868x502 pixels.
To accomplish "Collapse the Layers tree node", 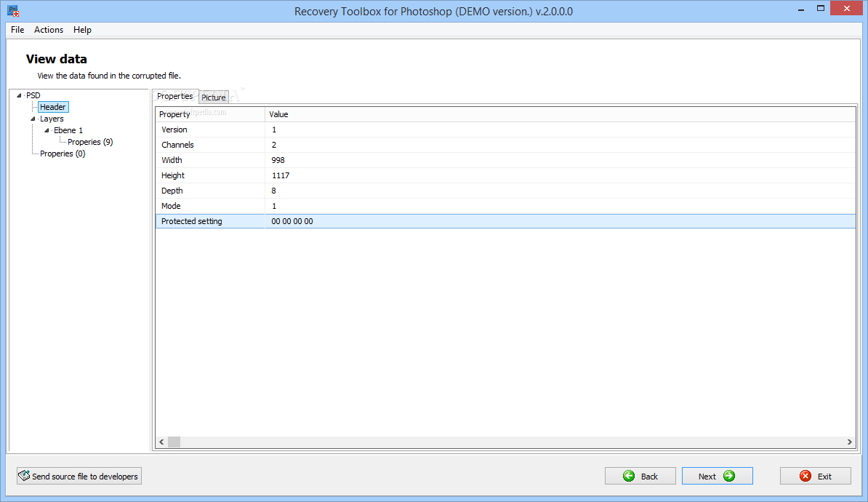I will click(x=33, y=119).
